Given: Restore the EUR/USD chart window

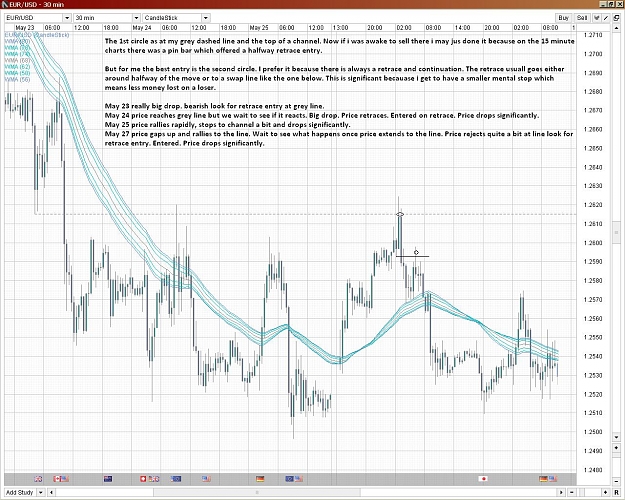Looking at the screenshot, I should [611, 4].
